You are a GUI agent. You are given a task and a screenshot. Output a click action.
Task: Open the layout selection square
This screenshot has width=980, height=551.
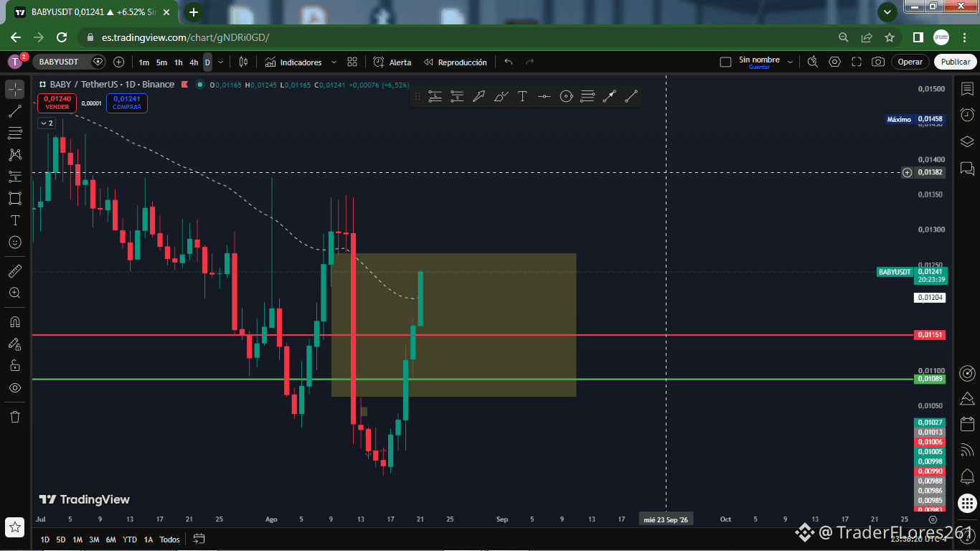[x=725, y=62]
